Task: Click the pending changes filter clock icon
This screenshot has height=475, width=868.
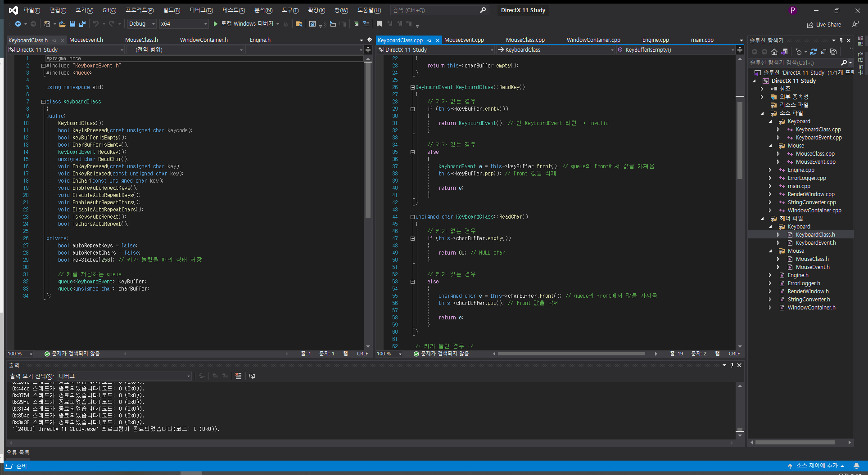Action: pyautogui.click(x=799, y=52)
